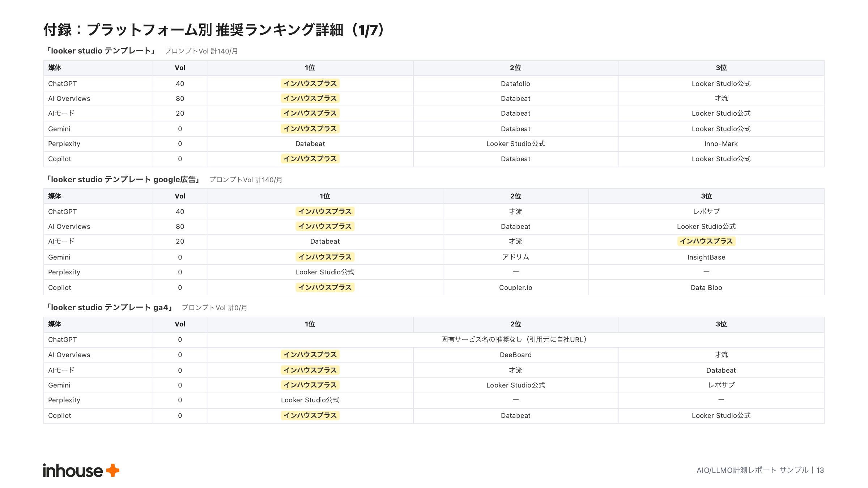Click 'インハウスプラス' in ga4 AI Overviews row
The width and height of the screenshot is (868, 488).
(x=310, y=355)
